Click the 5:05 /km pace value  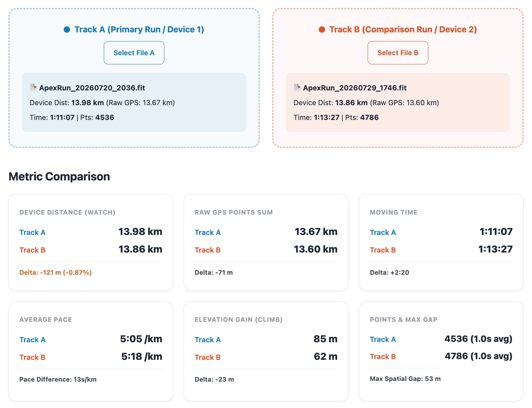pyautogui.click(x=141, y=339)
